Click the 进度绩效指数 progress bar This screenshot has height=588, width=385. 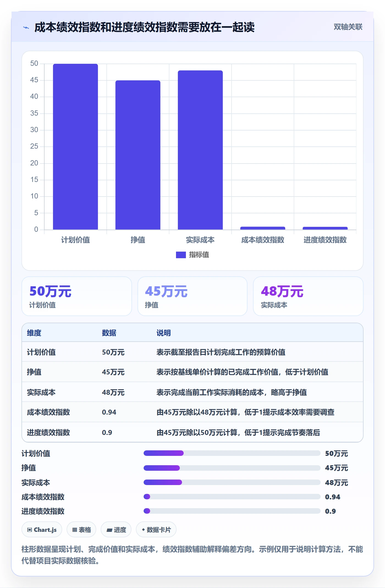point(232,511)
